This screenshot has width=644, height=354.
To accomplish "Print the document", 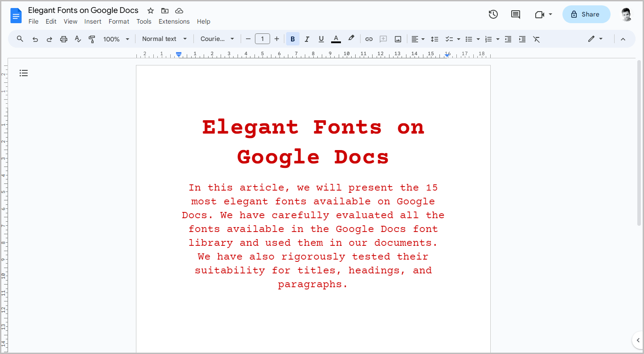I will (64, 39).
